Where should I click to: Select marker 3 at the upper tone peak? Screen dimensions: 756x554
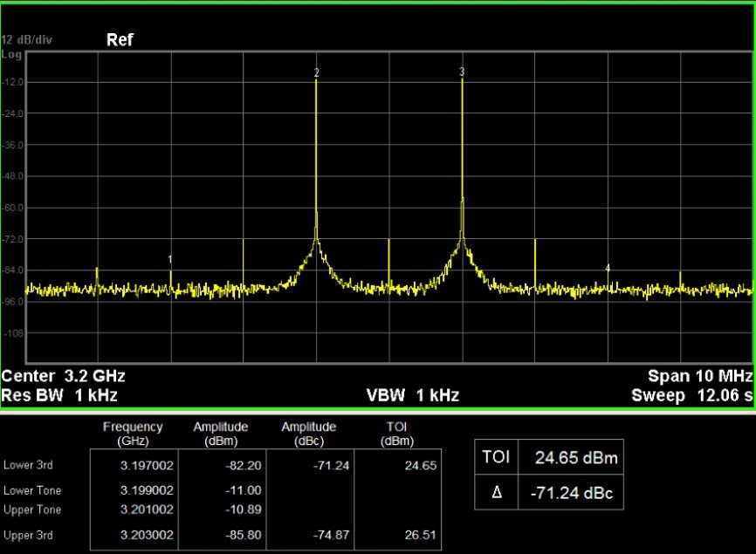(x=462, y=71)
